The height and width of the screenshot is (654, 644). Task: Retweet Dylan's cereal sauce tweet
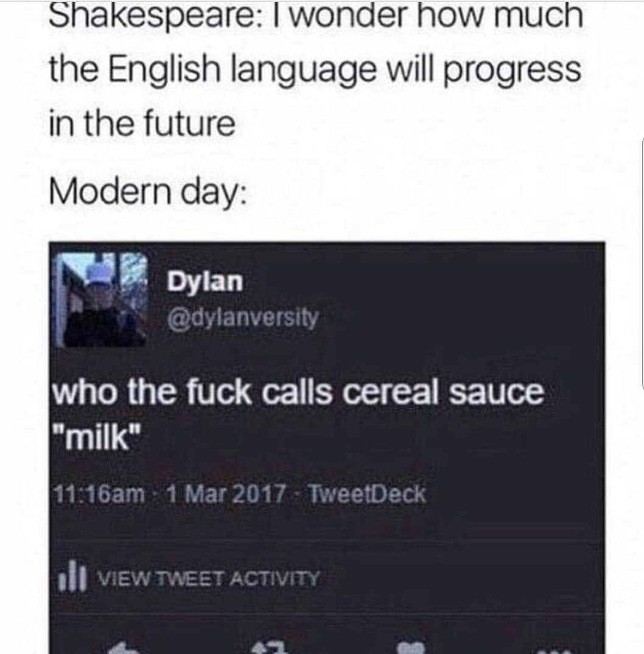270,648
